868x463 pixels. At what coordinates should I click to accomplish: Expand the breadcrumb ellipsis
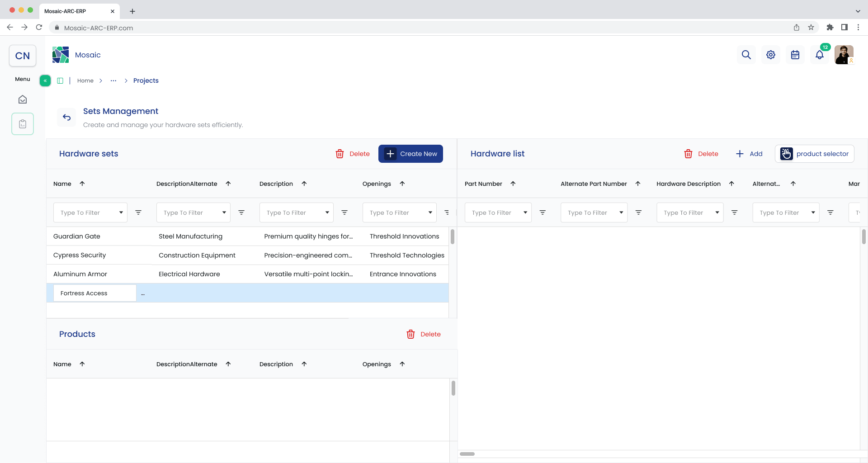[x=113, y=80]
